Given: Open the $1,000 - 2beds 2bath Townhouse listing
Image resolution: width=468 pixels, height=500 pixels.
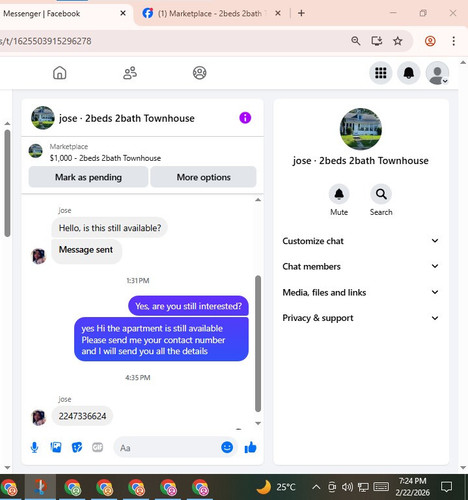Looking at the screenshot, I should click(x=105, y=158).
